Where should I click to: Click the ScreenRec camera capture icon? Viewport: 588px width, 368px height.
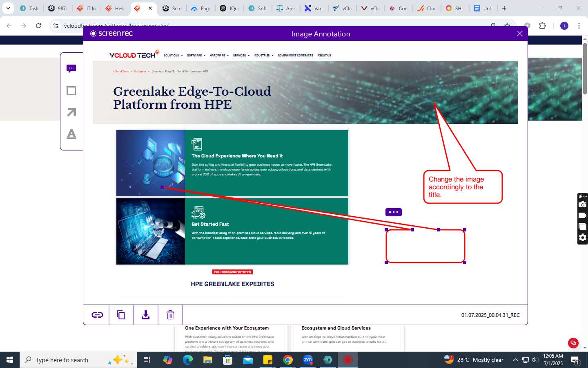583,204
